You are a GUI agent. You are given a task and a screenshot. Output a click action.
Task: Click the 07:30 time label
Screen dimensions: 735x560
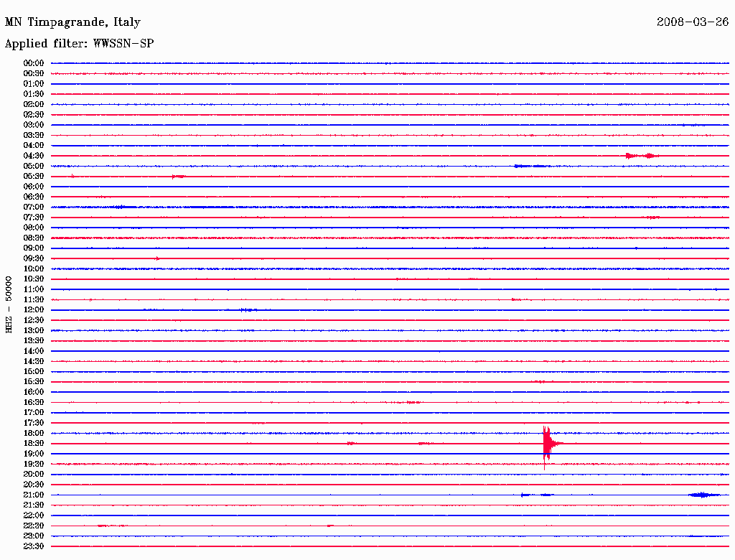[34, 217]
